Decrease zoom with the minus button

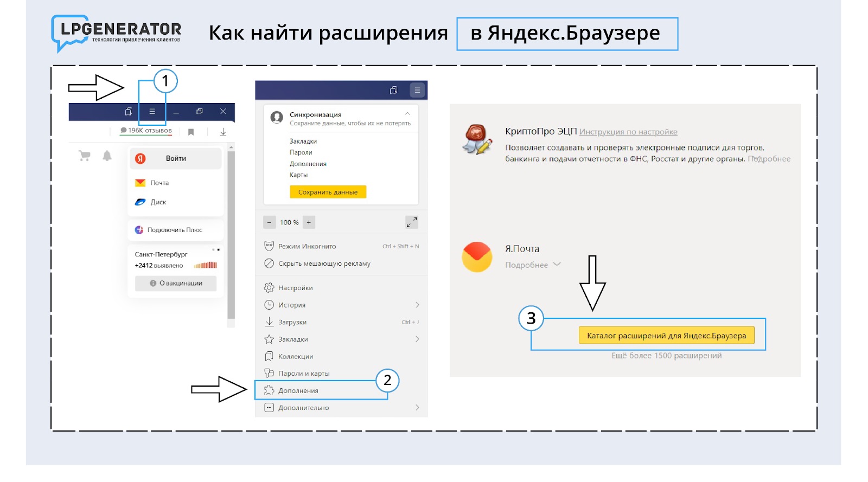(x=269, y=222)
